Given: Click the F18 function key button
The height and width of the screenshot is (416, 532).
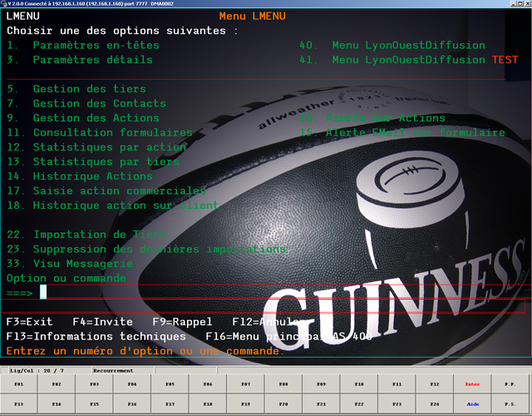Looking at the screenshot, I should coord(208,404).
